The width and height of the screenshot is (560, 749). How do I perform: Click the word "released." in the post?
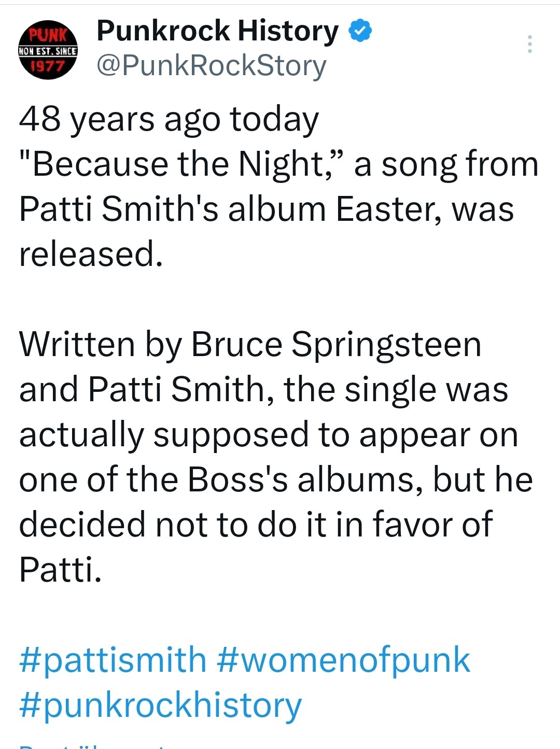pyautogui.click(x=91, y=254)
